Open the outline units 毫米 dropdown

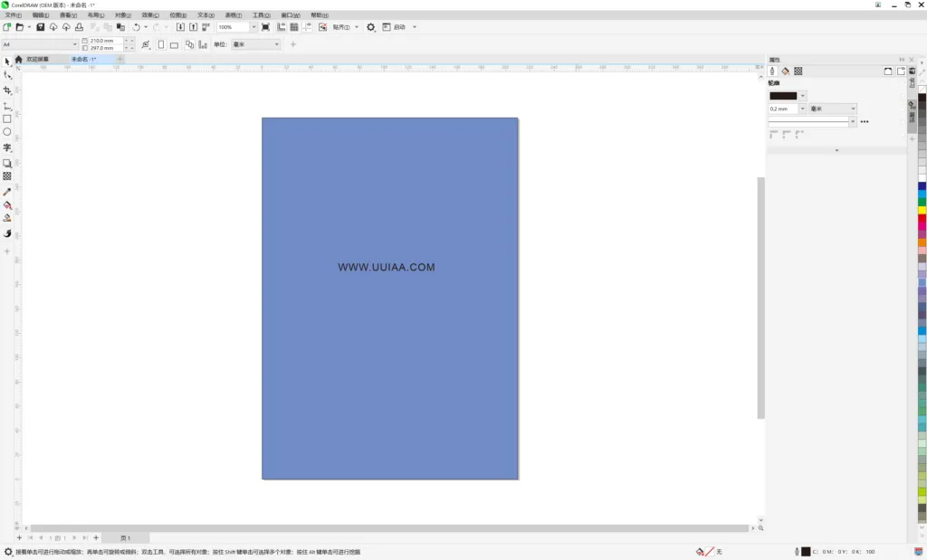click(x=833, y=109)
